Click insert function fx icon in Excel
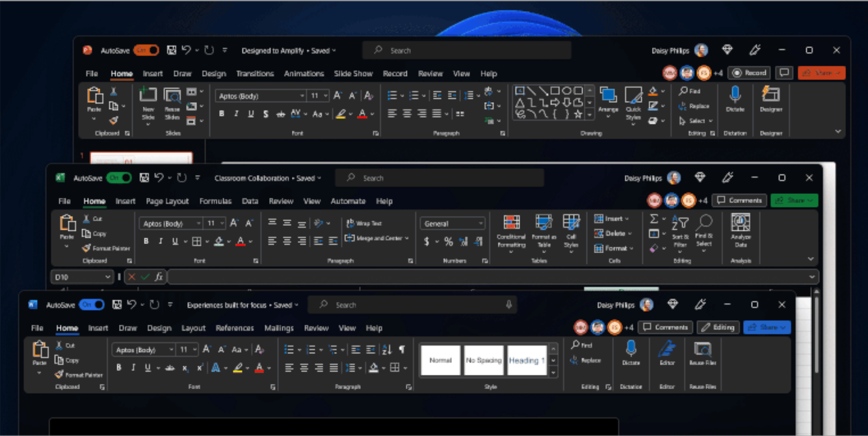 pyautogui.click(x=159, y=277)
